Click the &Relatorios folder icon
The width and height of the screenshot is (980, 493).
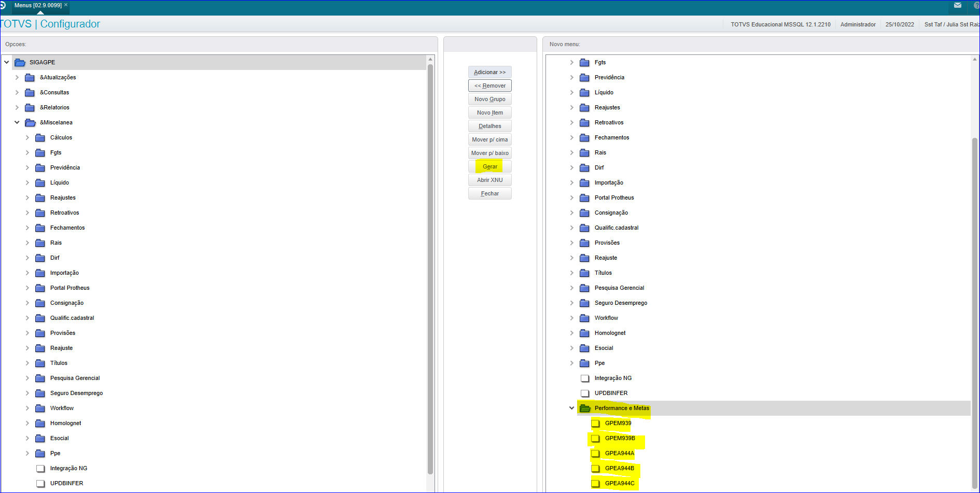point(30,108)
